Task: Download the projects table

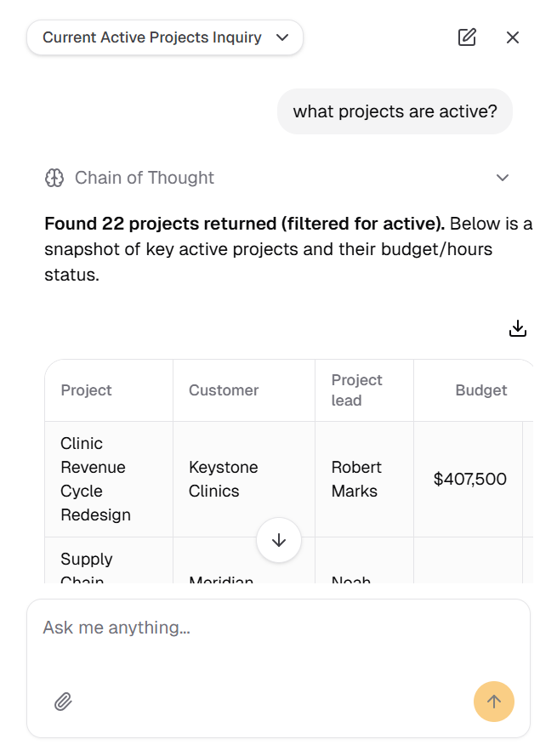Action: click(518, 329)
